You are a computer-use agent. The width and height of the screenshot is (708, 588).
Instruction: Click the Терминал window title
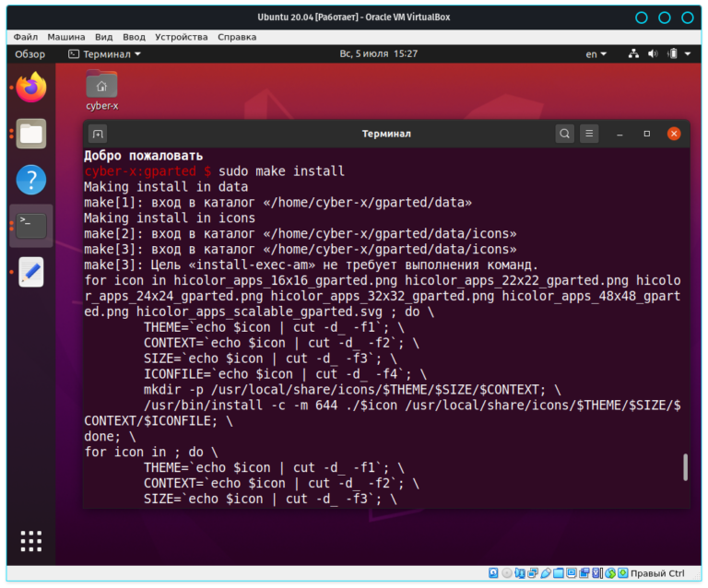tap(386, 134)
